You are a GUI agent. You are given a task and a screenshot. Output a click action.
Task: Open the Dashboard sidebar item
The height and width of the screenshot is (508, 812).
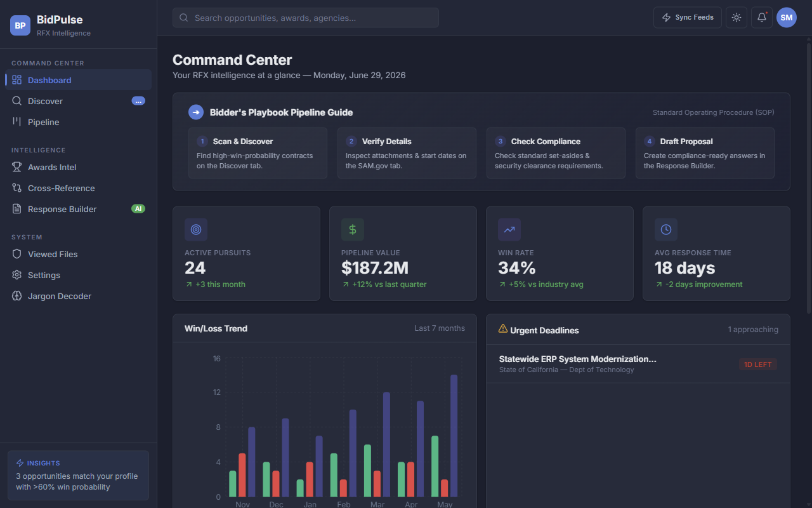coord(78,80)
